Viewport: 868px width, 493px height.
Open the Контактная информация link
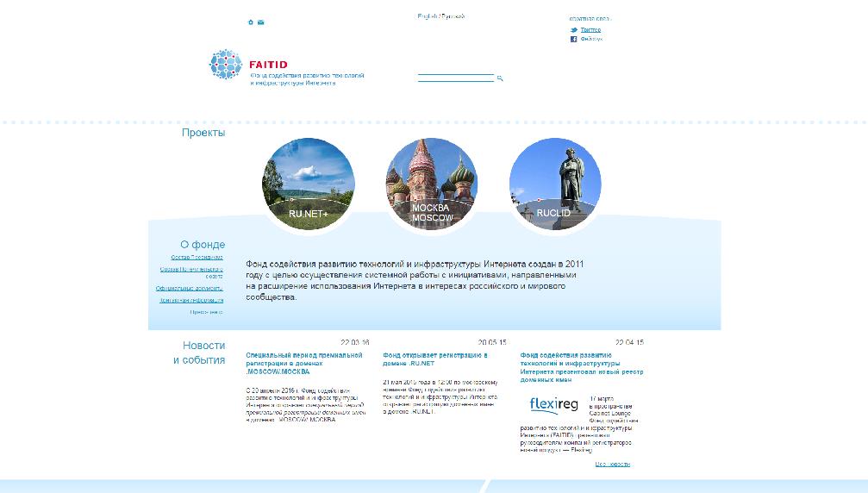(191, 301)
